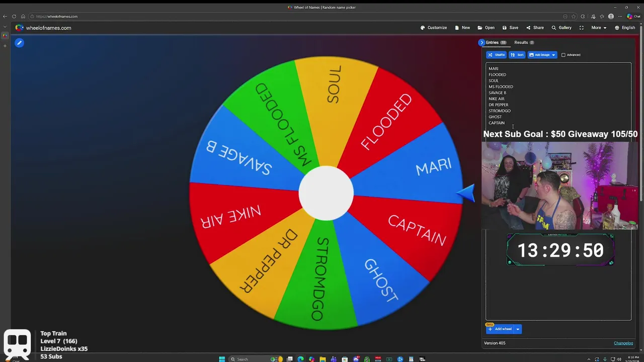Add page to favorites star
This screenshot has height=362, width=644.
pyautogui.click(x=574, y=17)
